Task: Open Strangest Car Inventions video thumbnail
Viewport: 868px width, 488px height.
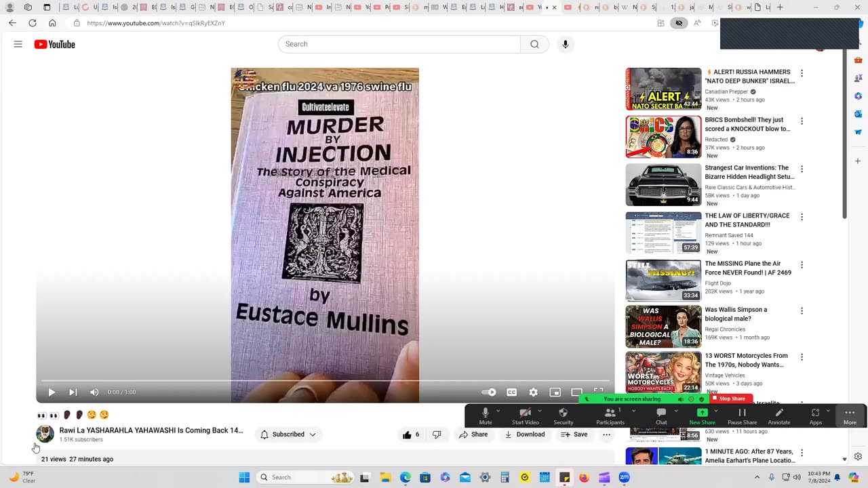Action: point(663,184)
